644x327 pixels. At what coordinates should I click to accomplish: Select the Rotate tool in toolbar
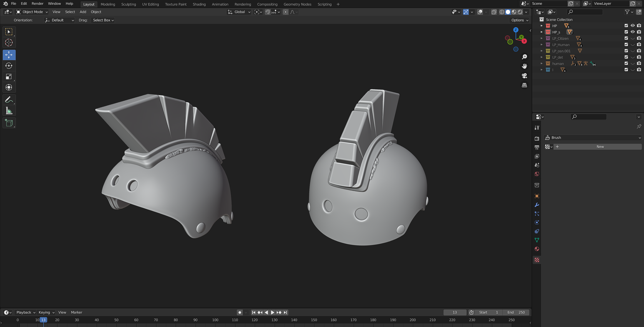click(x=9, y=66)
